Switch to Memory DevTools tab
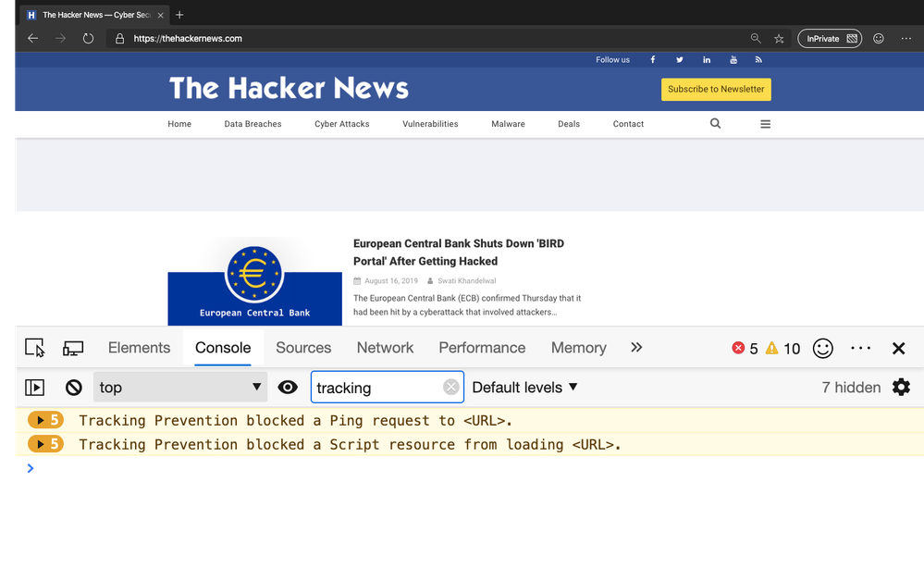 [579, 348]
